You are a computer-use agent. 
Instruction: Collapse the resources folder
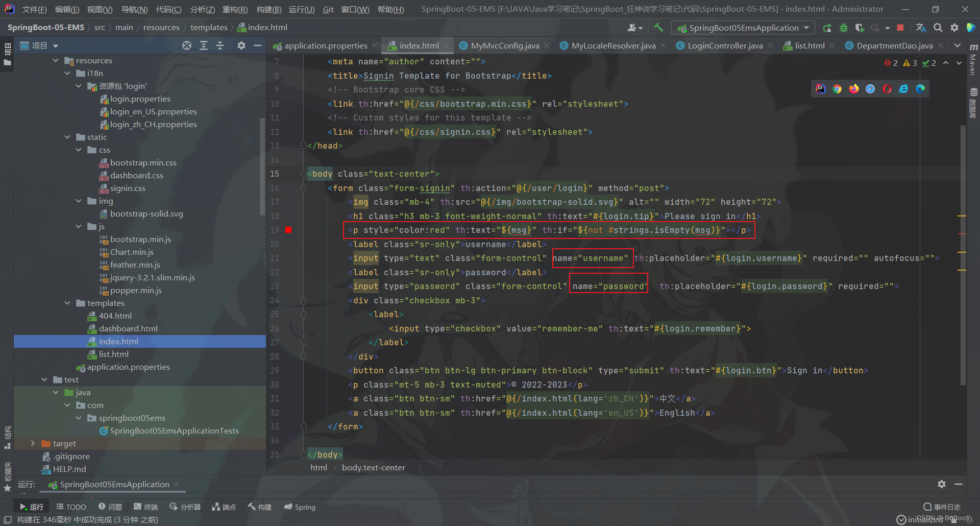coord(56,60)
